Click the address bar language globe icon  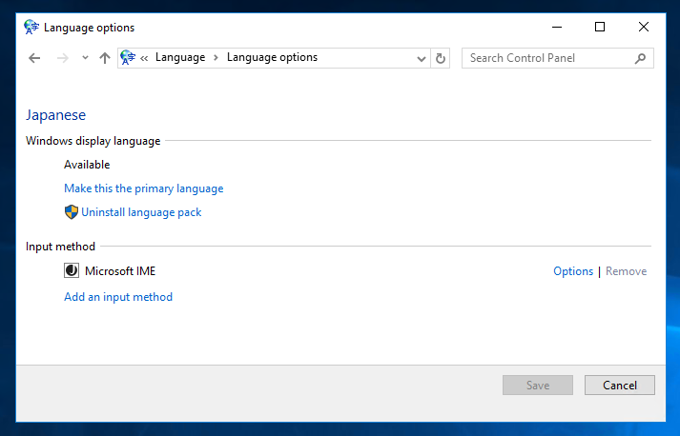click(128, 57)
